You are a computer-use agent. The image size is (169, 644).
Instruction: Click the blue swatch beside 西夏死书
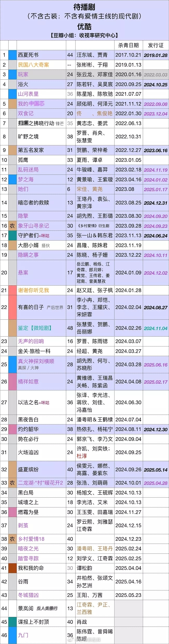12,55
